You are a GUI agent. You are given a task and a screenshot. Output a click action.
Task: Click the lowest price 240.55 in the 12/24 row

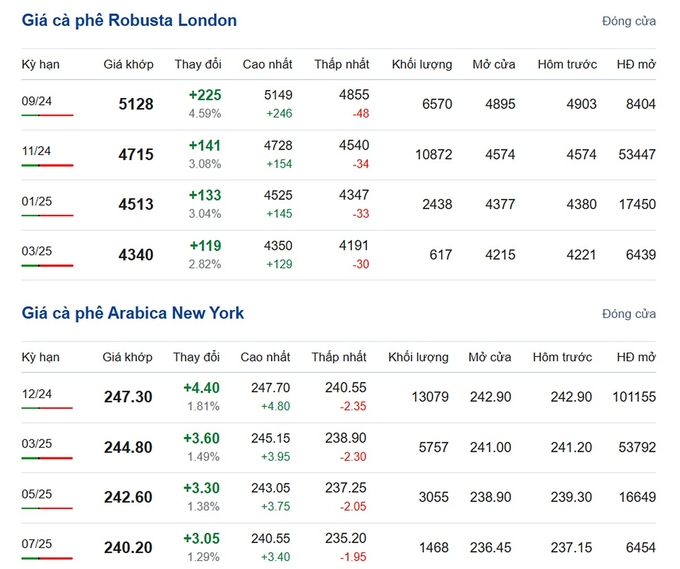pos(346,387)
